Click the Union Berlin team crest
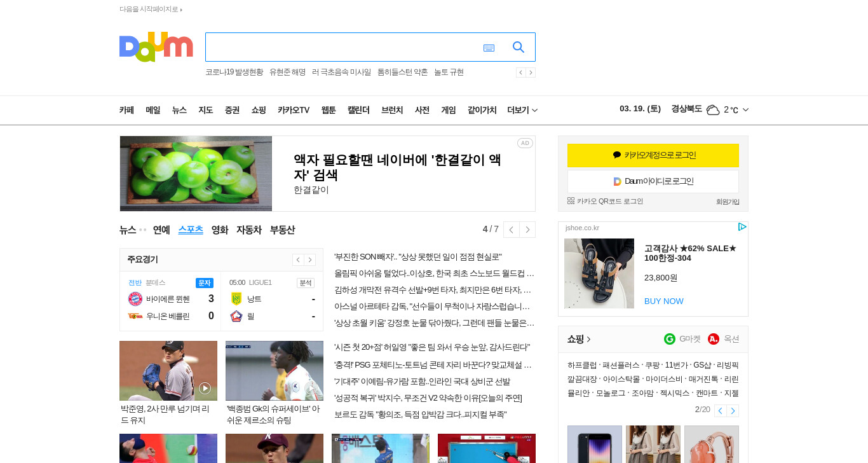Viewport: 868px width, 463px height. 135,315
